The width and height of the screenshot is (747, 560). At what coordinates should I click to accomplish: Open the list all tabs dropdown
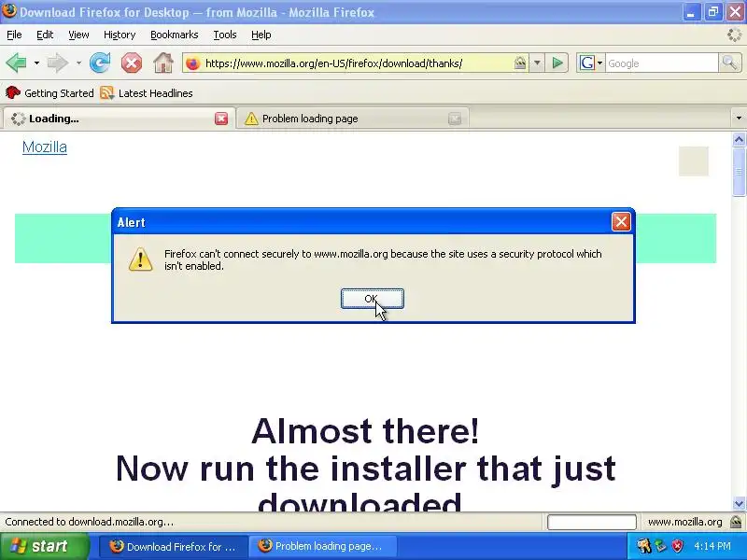point(739,119)
